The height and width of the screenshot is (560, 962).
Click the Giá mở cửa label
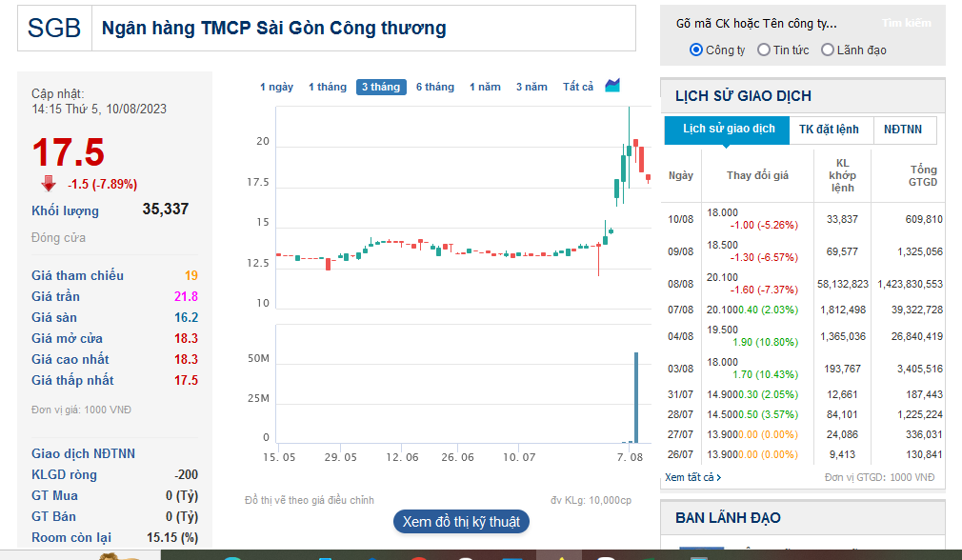[67, 338]
